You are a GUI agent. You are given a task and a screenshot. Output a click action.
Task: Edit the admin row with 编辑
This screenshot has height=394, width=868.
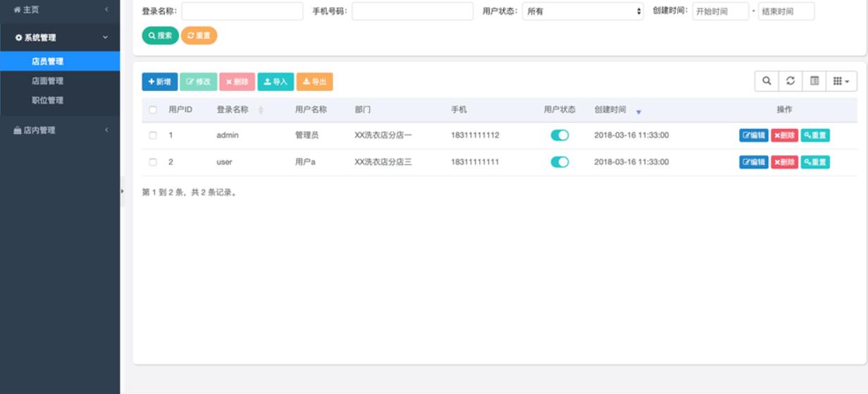pyautogui.click(x=754, y=135)
